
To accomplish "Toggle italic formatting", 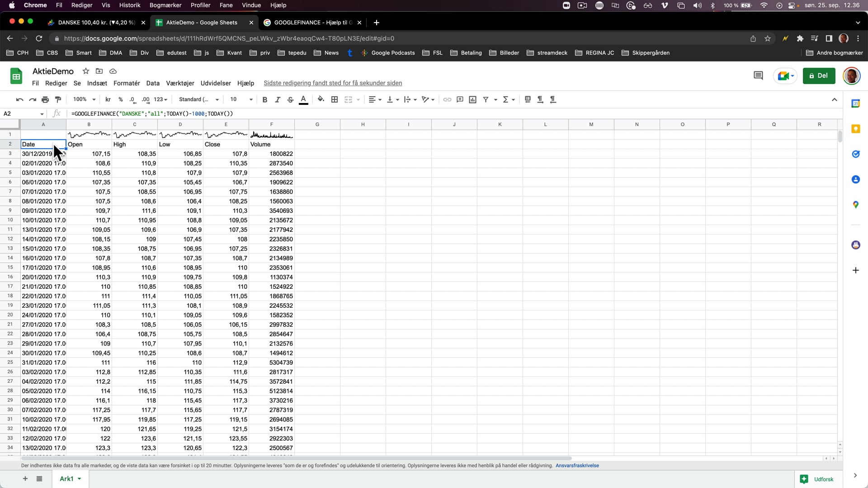I will point(278,99).
